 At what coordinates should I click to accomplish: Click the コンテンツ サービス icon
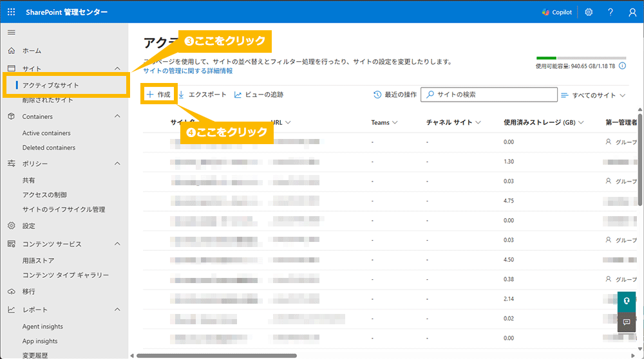coord(12,244)
